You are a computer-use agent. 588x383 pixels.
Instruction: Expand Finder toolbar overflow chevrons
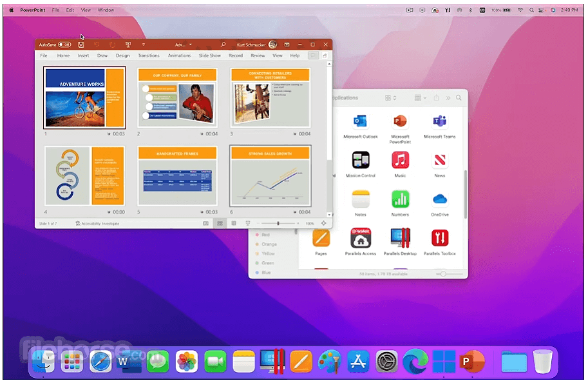(448, 98)
